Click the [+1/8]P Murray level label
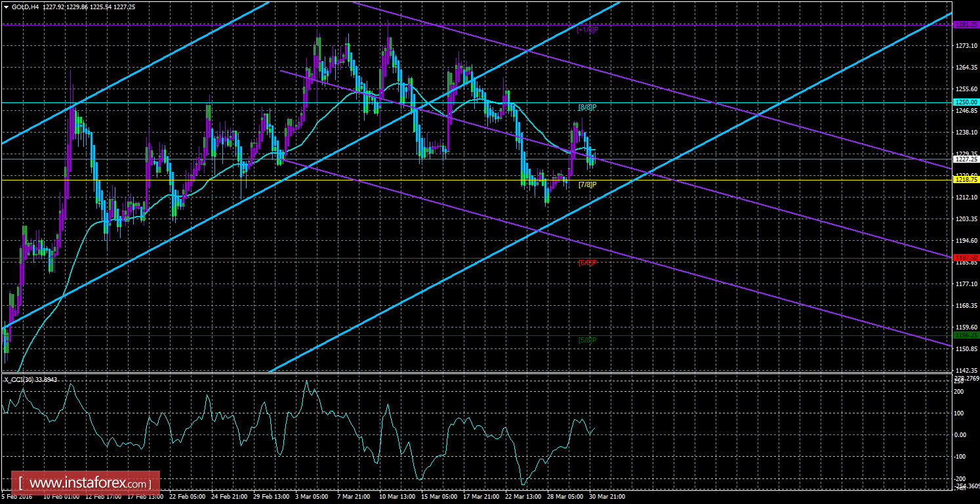 pos(587,30)
